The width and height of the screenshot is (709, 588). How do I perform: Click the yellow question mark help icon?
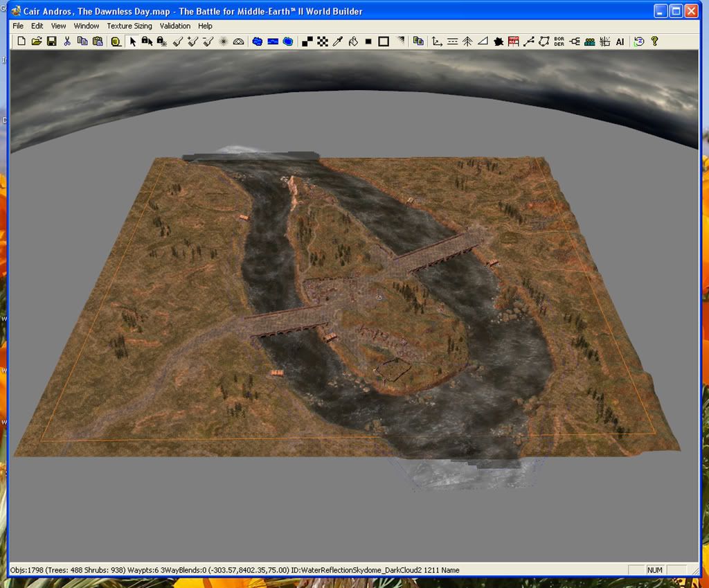(654, 42)
